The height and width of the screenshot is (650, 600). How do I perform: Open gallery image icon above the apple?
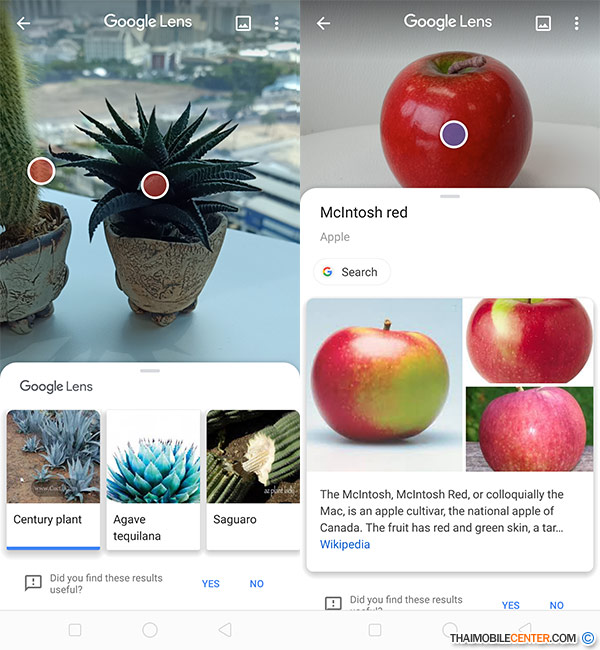[x=543, y=23]
